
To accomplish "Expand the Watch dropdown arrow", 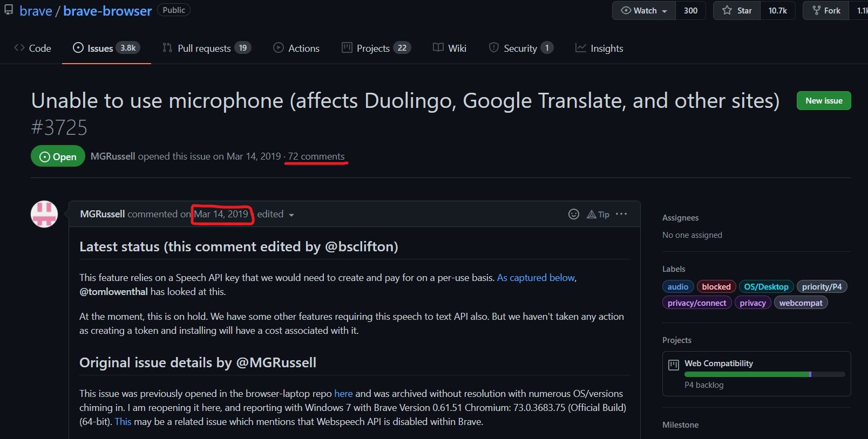I will [x=665, y=10].
